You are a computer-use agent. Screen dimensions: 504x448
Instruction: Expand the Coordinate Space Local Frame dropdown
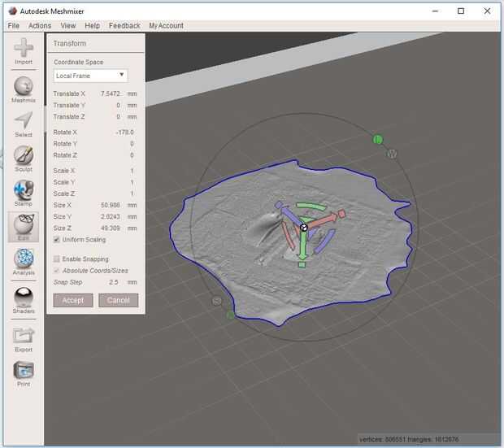[90, 76]
